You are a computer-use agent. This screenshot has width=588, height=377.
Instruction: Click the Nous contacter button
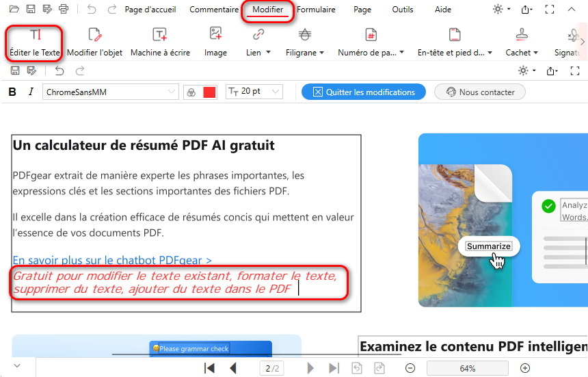pos(479,92)
